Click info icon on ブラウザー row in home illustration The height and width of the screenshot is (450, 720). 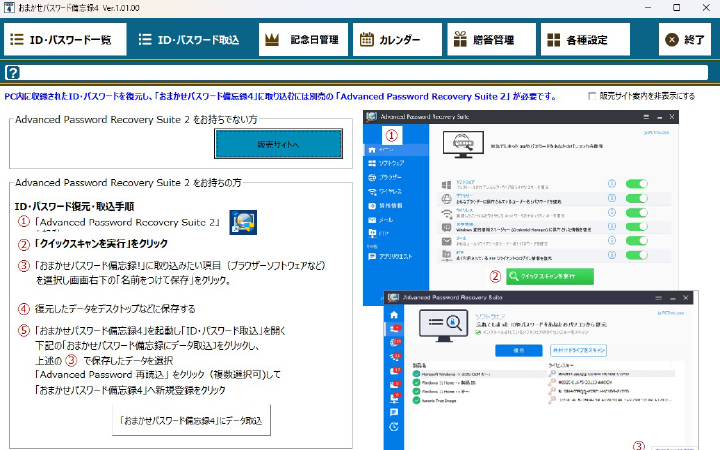point(612,198)
